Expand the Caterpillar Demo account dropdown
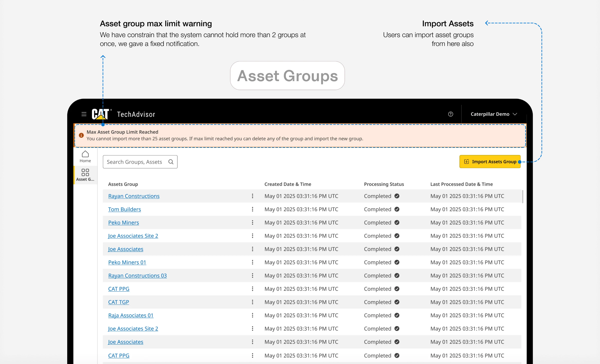This screenshot has height=364, width=600. coord(494,114)
